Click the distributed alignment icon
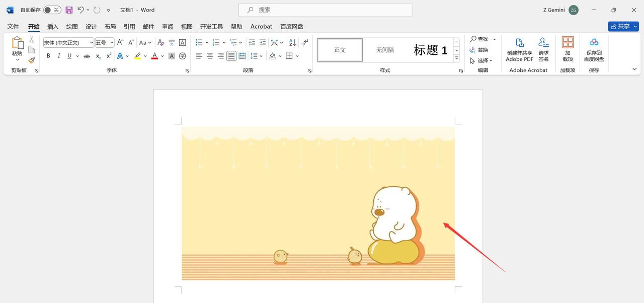 point(242,56)
